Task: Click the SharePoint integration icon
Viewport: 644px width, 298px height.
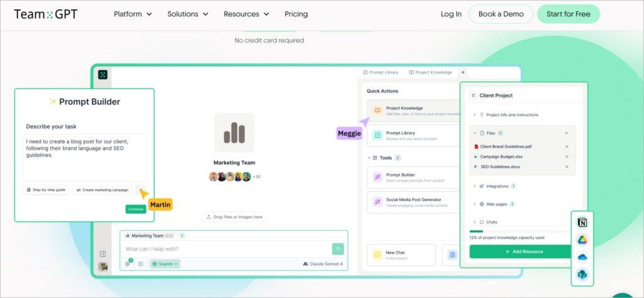Action: pos(582,275)
